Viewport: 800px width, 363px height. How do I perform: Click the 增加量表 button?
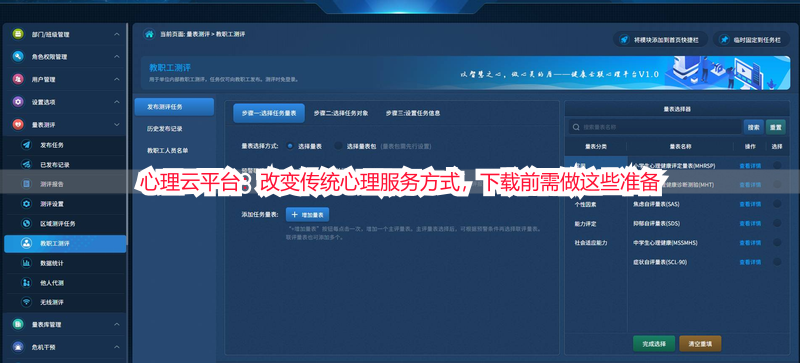pos(308,214)
